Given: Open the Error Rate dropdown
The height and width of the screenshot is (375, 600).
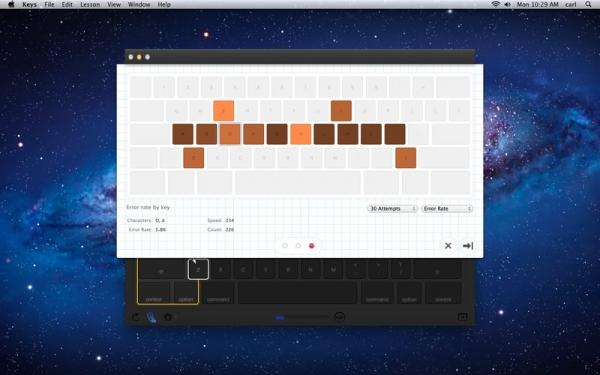Looking at the screenshot, I should pyautogui.click(x=447, y=209).
